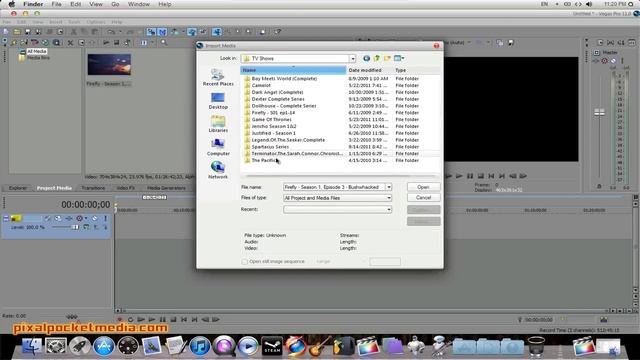Open the Recent Places shortcut

point(218,77)
